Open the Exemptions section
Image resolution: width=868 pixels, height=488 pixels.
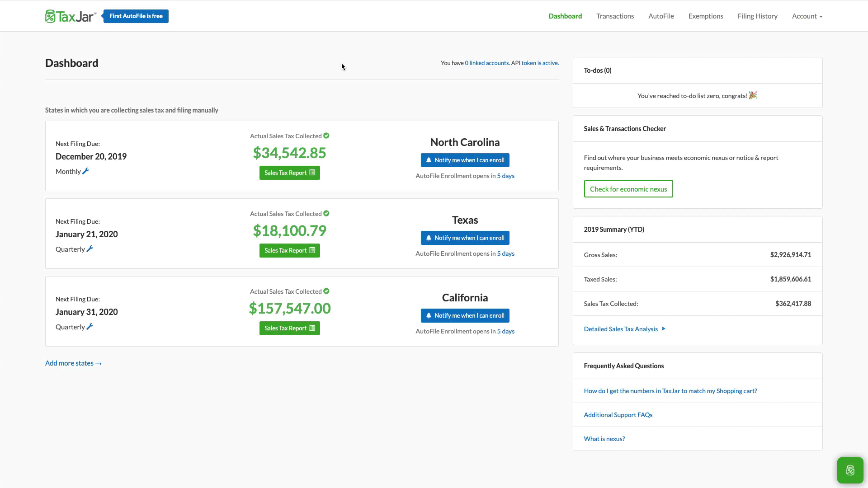[706, 16]
